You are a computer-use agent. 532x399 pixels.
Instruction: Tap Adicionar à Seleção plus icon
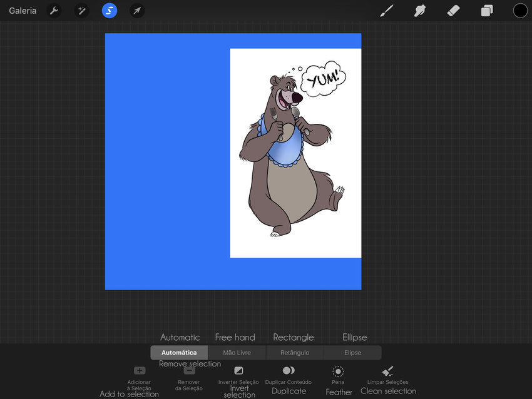(x=140, y=370)
